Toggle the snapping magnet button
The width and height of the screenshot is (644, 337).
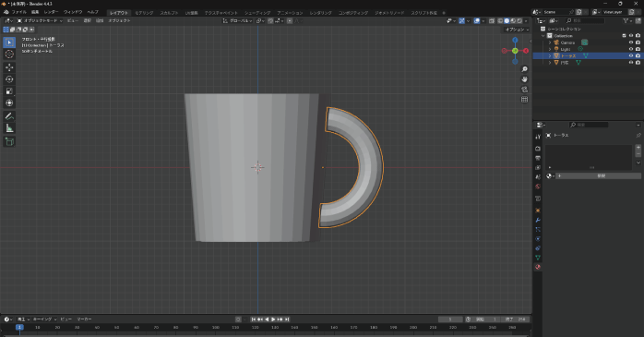click(270, 20)
